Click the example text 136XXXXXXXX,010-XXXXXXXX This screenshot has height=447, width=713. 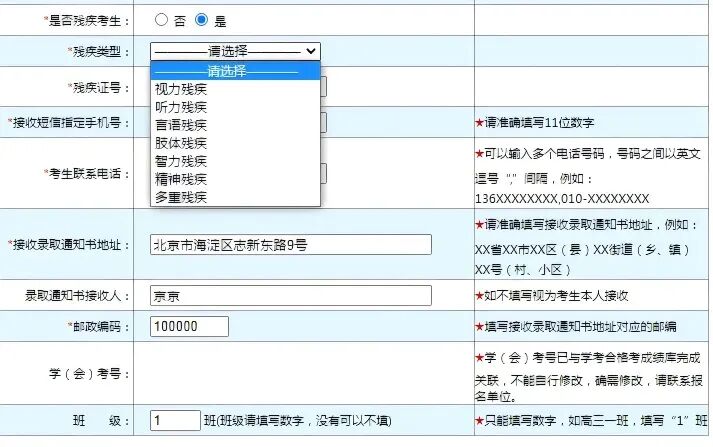point(562,198)
